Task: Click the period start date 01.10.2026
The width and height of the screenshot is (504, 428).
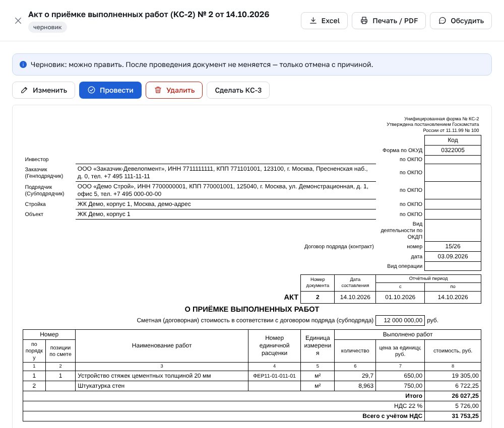Action: point(400,297)
